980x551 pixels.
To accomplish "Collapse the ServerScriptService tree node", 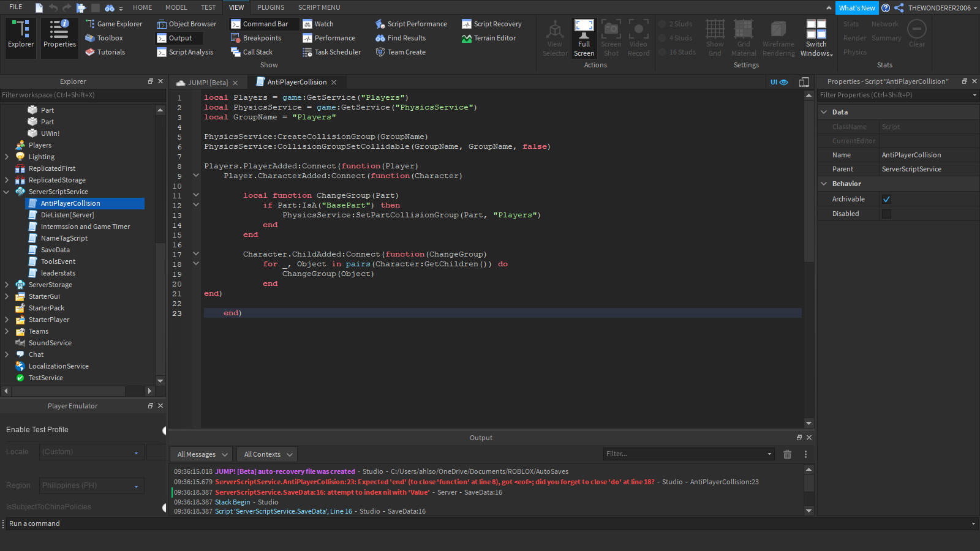I will (7, 192).
